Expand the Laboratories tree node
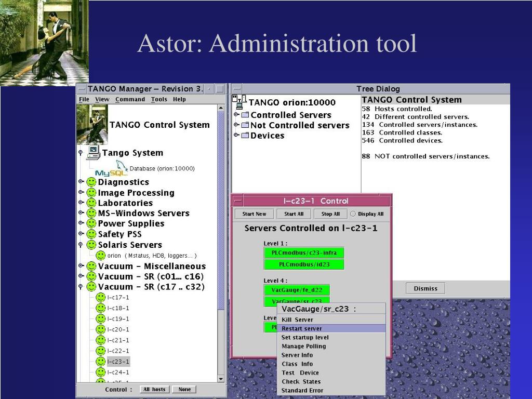The width and height of the screenshot is (532, 399). (81, 202)
